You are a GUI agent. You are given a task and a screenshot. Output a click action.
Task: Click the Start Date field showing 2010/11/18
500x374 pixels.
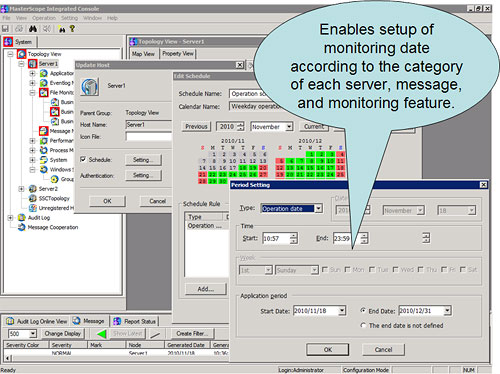(315, 311)
